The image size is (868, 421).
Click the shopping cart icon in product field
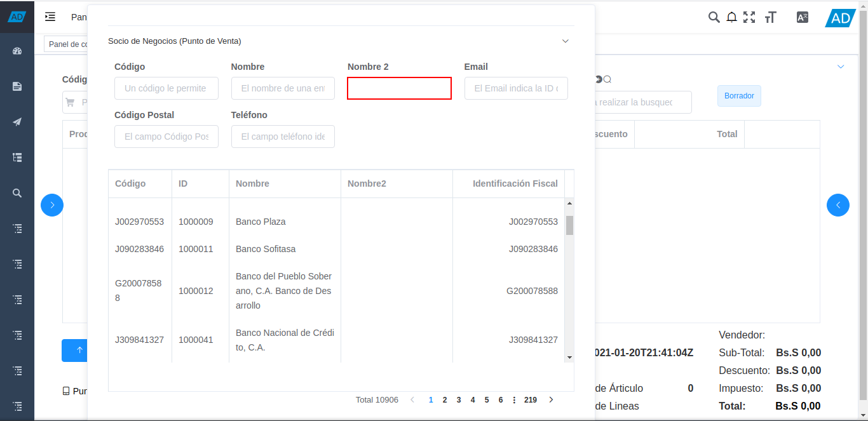71,102
